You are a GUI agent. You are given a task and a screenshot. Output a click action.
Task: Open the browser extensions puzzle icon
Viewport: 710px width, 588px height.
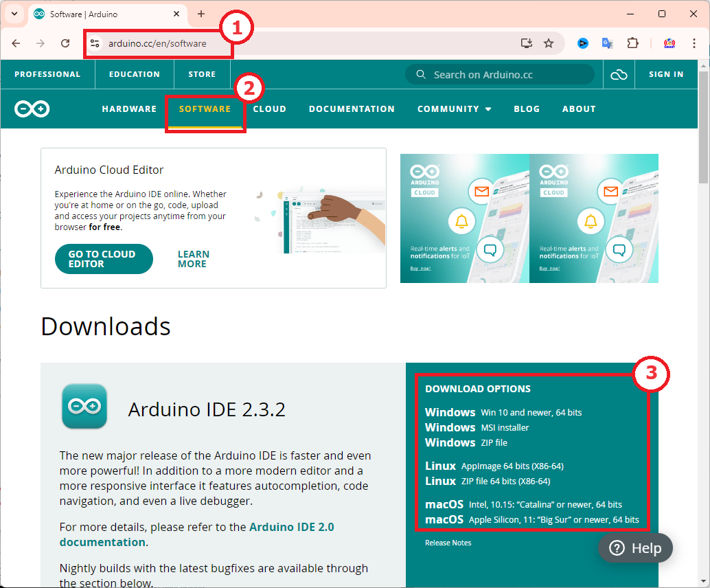(x=632, y=43)
